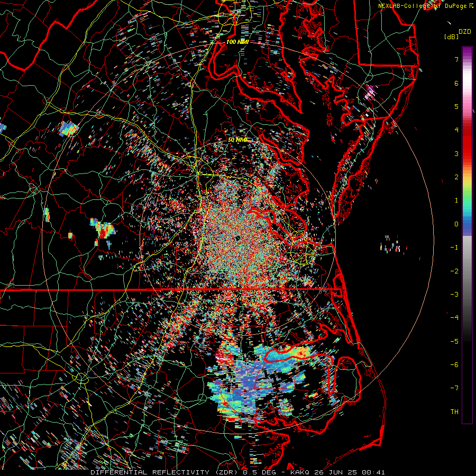
Task: Click the -4 value on the color scale
Action: tap(454, 318)
